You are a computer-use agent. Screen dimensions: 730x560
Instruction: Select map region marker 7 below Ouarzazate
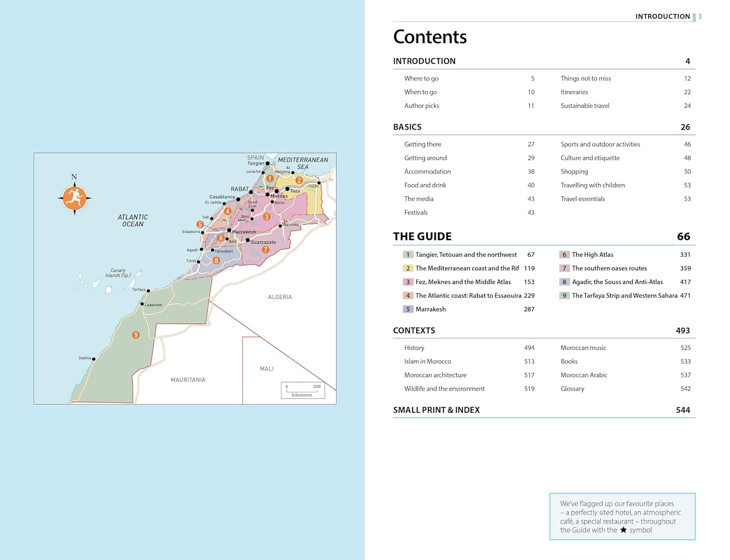265,250
